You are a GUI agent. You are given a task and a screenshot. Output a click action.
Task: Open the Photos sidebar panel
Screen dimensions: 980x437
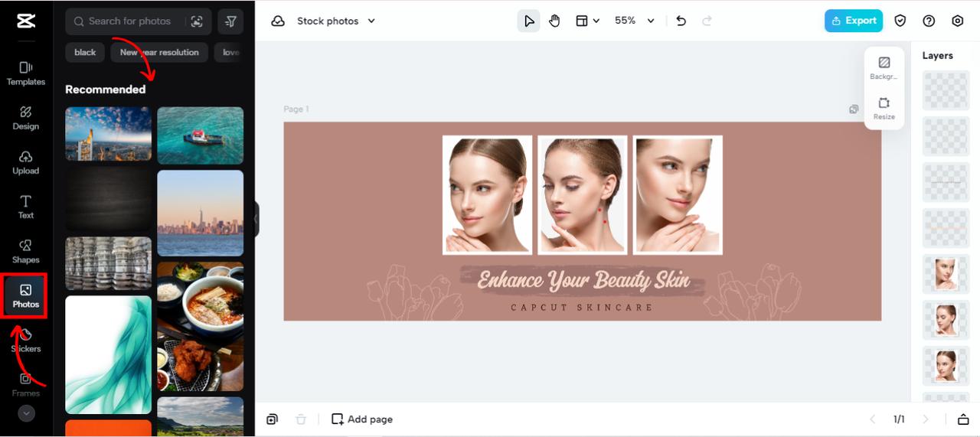(26, 296)
